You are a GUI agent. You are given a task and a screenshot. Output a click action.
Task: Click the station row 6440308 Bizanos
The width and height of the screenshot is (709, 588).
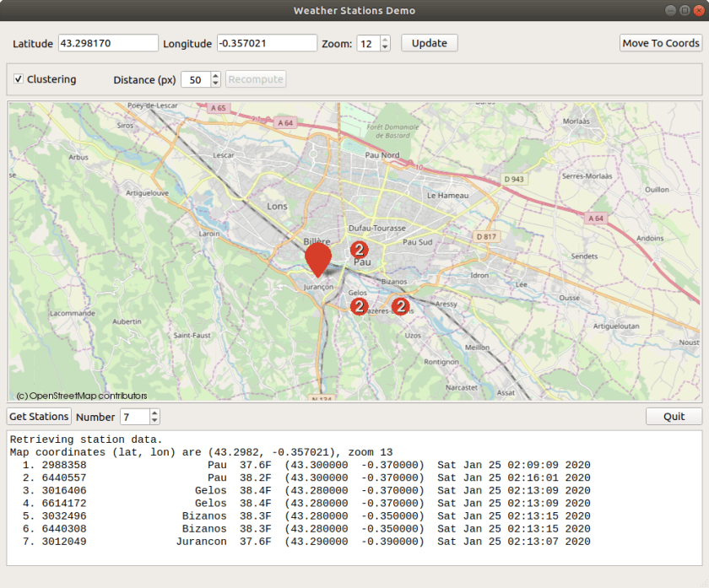click(306, 528)
